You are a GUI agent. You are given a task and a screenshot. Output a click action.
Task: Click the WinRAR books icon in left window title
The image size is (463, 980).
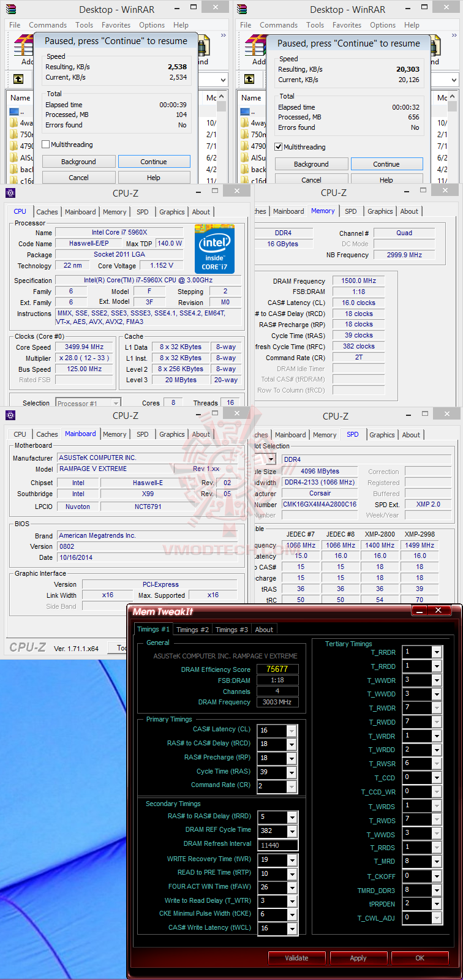[10, 9]
